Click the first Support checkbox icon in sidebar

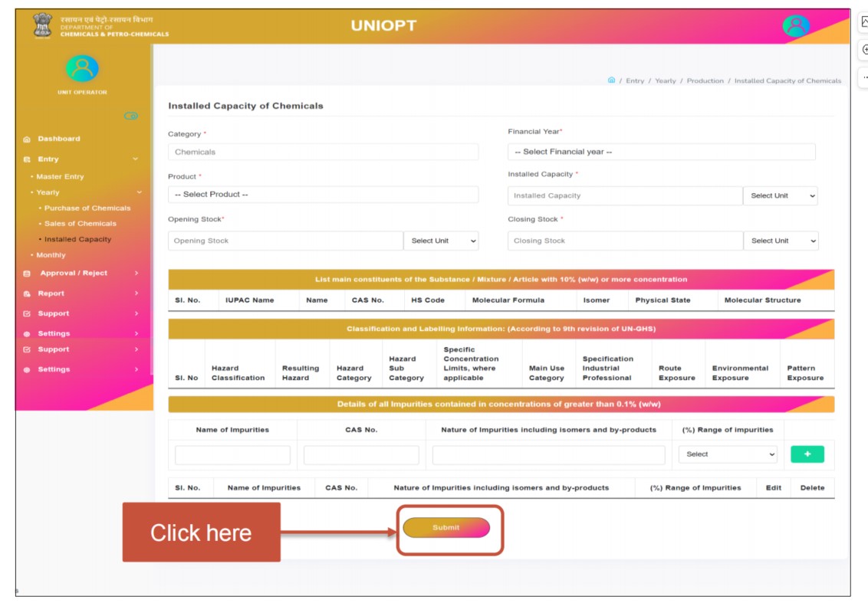tap(27, 313)
